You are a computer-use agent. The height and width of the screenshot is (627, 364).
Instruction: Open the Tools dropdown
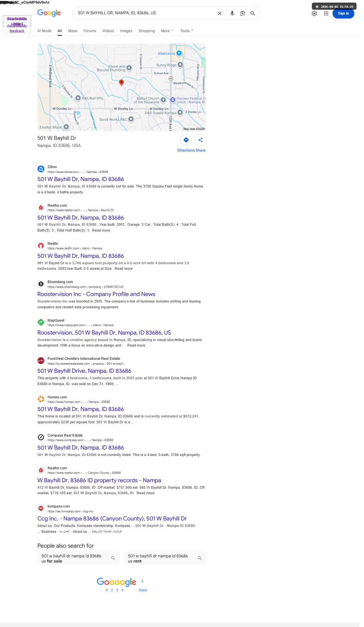pyautogui.click(x=187, y=31)
